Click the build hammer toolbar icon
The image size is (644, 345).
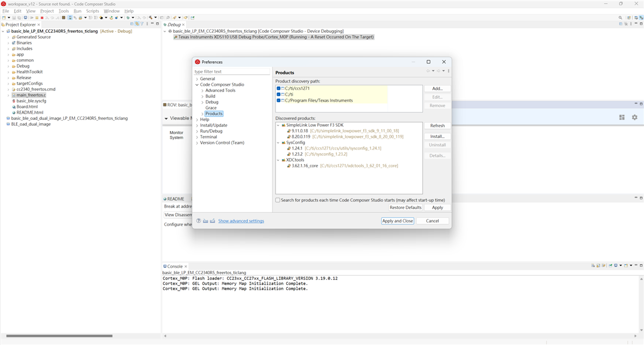[151, 17]
